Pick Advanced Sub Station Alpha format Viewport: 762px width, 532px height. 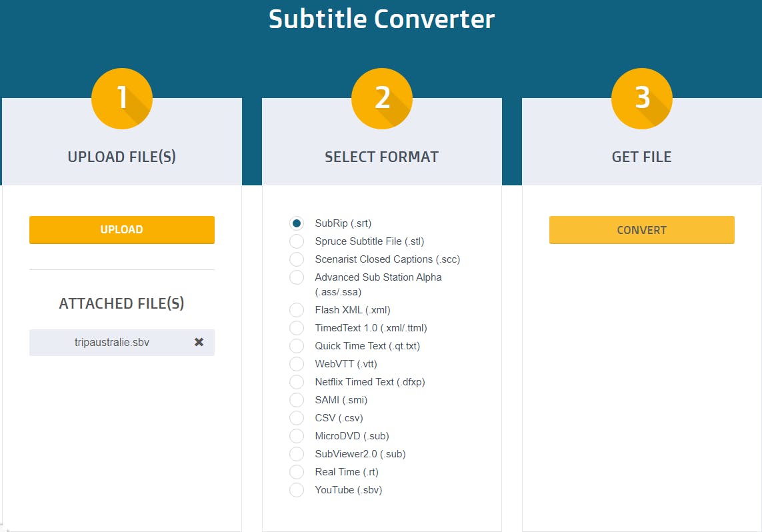pos(297,277)
